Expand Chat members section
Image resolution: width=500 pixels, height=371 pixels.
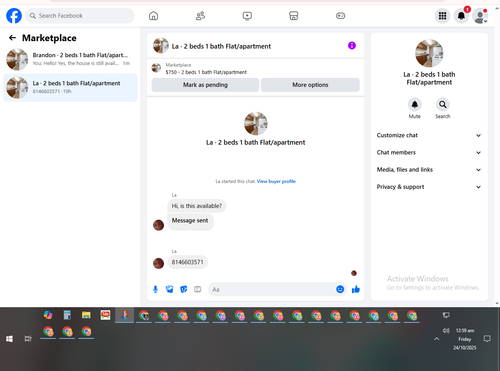pyautogui.click(x=429, y=153)
